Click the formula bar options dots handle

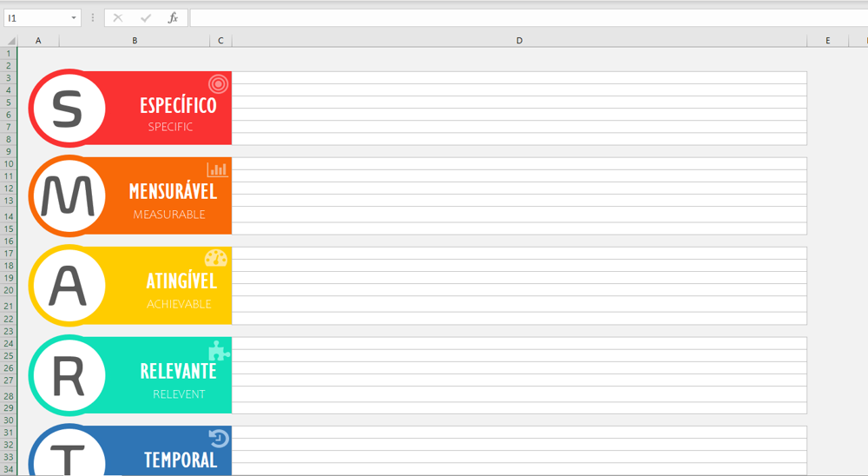(93, 17)
